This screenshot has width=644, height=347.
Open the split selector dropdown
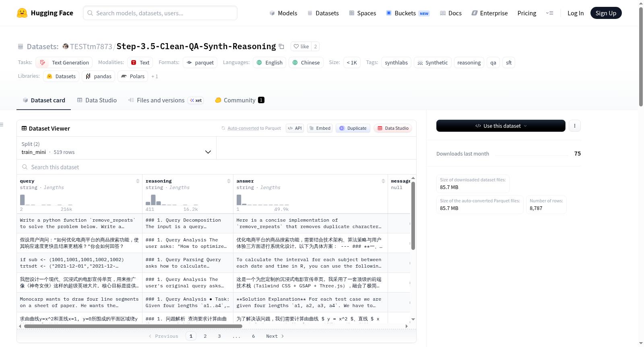point(116,148)
